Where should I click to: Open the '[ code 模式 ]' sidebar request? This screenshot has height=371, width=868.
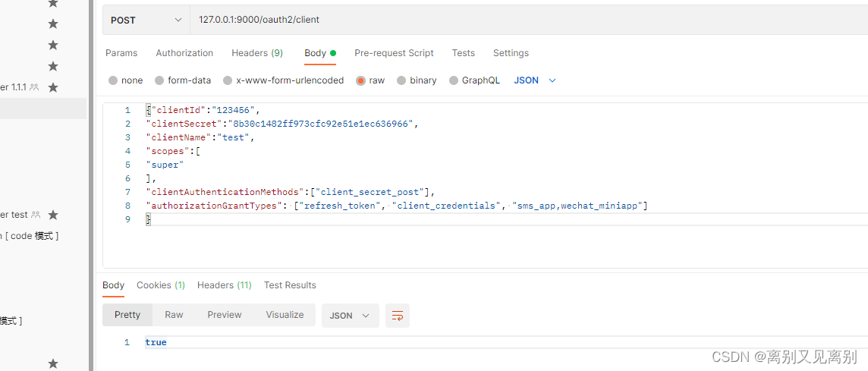click(30, 236)
